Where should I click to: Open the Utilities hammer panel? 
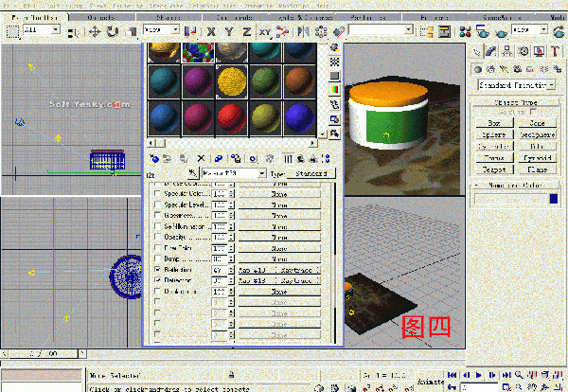click(556, 51)
